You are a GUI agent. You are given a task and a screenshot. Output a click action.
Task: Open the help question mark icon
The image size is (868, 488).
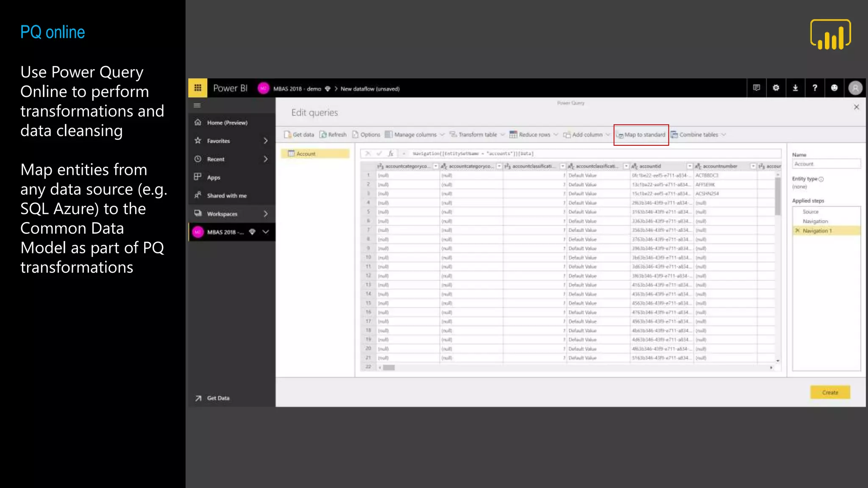(815, 88)
